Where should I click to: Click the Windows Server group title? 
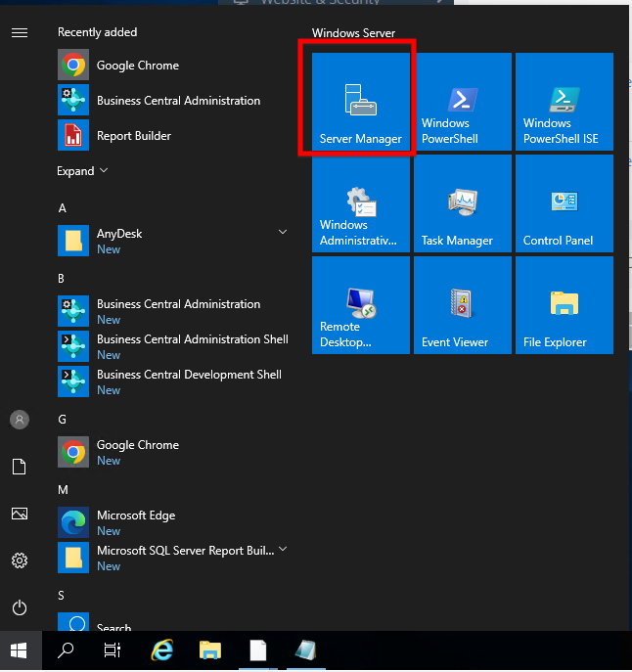[354, 33]
